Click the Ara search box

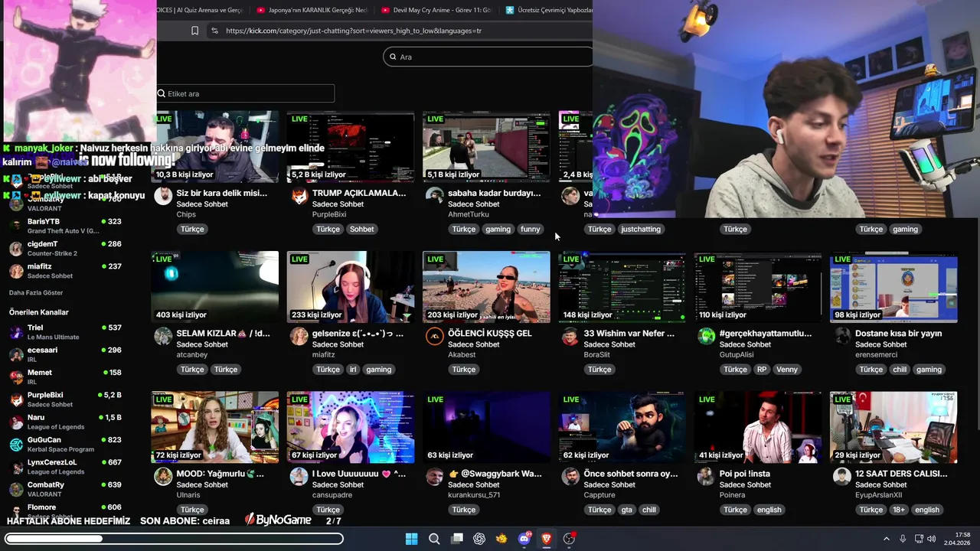pos(488,57)
